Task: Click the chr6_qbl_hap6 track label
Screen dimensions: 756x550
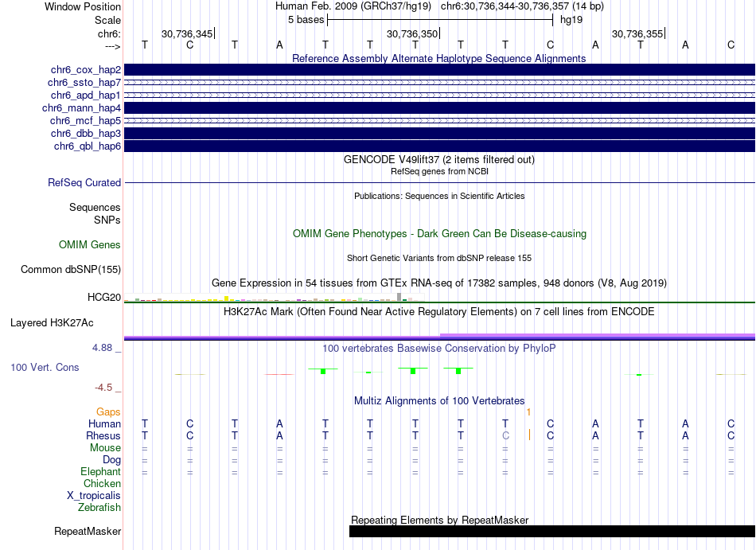Action: pyautogui.click(x=87, y=146)
